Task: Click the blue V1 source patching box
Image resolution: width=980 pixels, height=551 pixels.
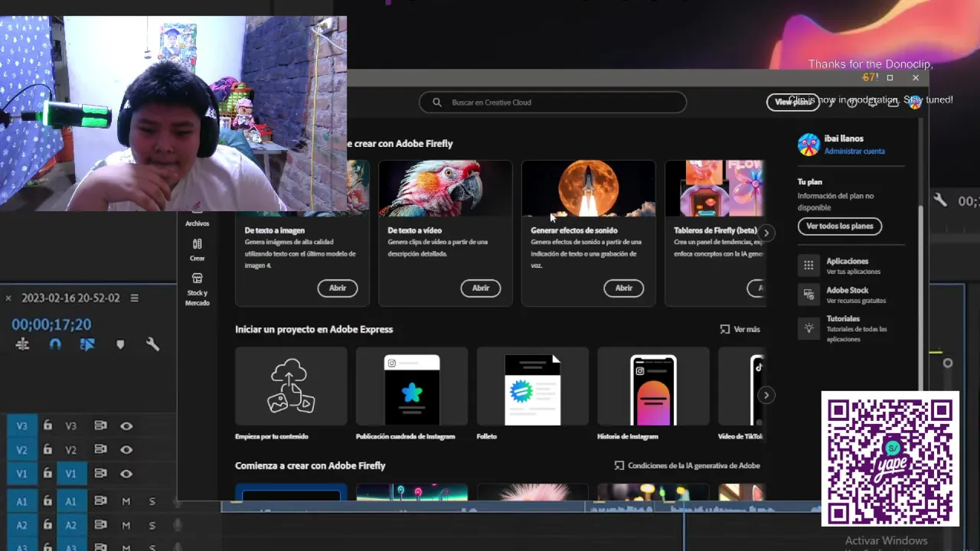Action: click(x=21, y=474)
